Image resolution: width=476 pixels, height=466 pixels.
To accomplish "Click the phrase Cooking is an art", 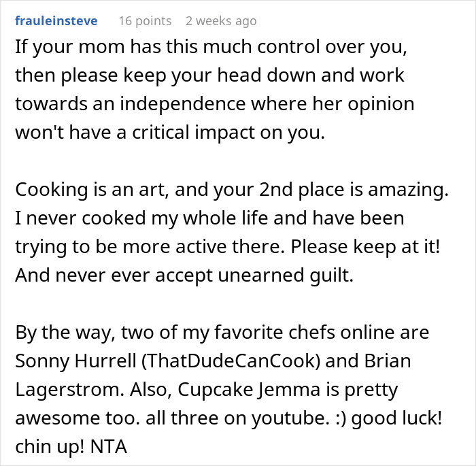I will click(x=92, y=189).
